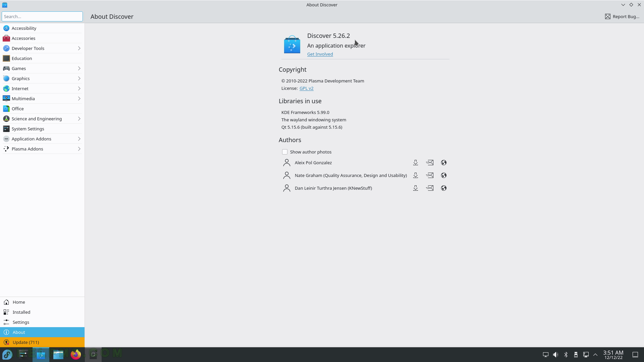Image resolution: width=644 pixels, height=362 pixels.
Task: Enable Show author photos checkbox
Action: tap(285, 152)
